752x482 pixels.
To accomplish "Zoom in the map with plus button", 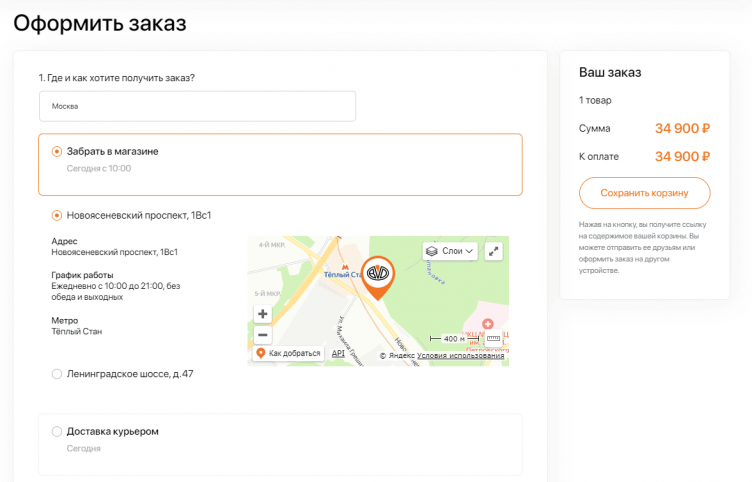I will [262, 314].
